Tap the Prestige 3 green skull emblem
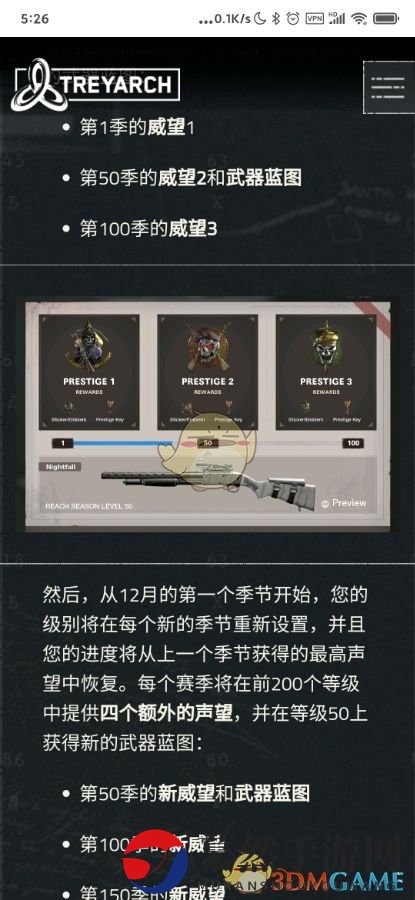The width and height of the screenshot is (415, 900). click(325, 346)
